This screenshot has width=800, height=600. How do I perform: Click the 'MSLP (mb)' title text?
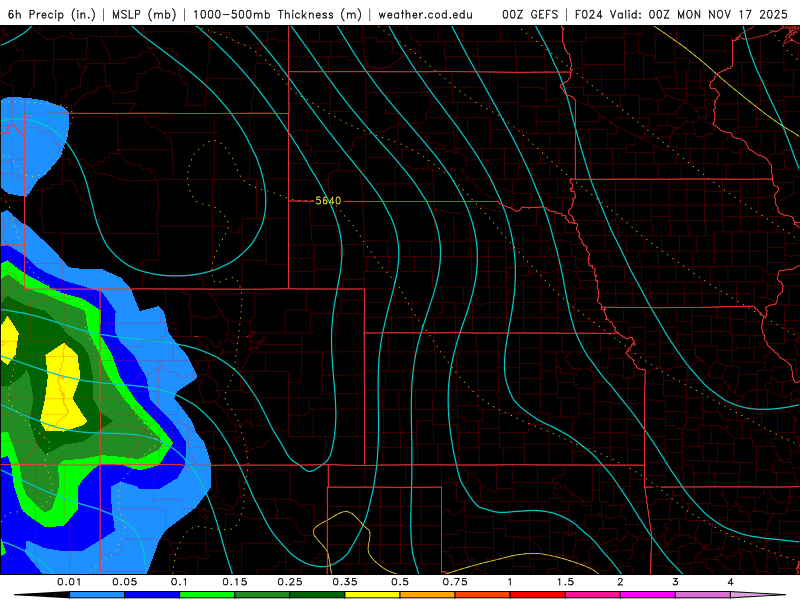(x=144, y=14)
